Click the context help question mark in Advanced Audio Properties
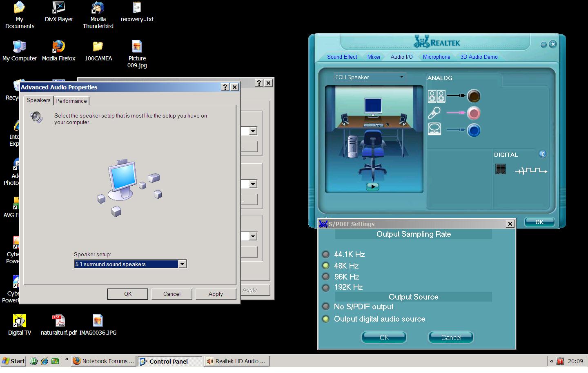 (x=225, y=87)
